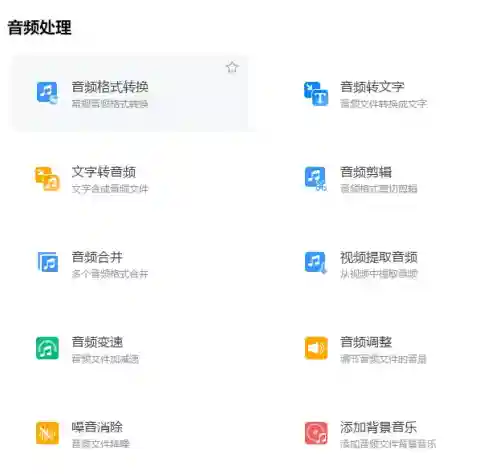This screenshot has height=474, width=500.
Task: Open the 音频剪辑 tool title
Action: [x=366, y=172]
